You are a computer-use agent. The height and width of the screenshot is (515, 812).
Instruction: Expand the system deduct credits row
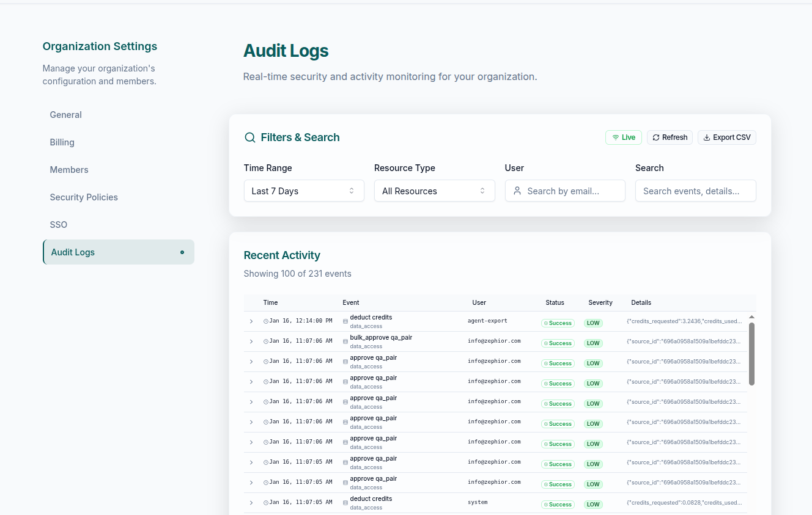point(251,503)
